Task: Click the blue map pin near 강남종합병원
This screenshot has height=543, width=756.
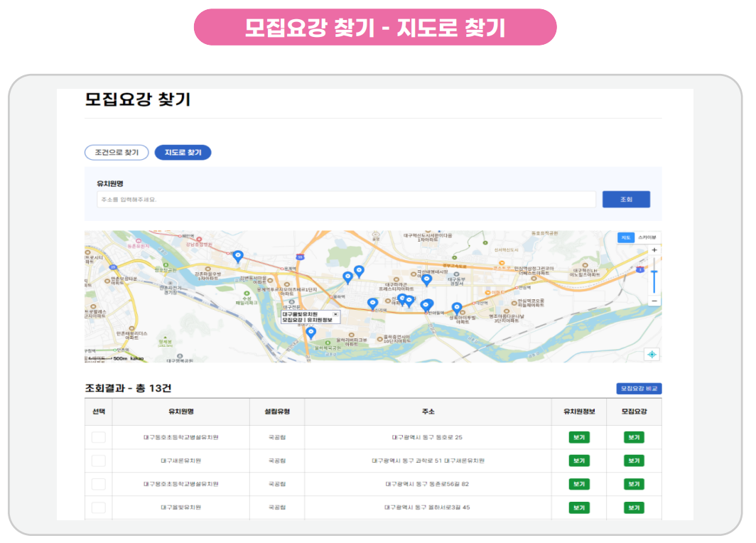Action: click(x=238, y=254)
